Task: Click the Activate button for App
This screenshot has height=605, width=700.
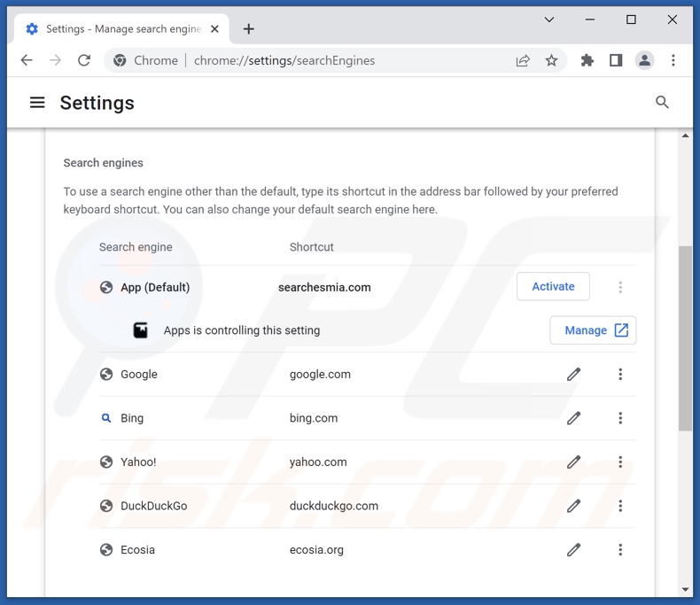Action: click(553, 286)
